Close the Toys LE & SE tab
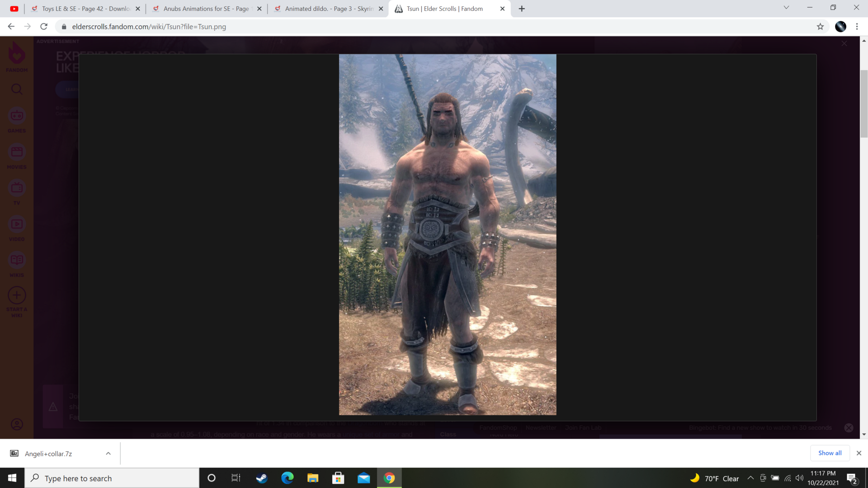The image size is (868, 488). pyautogui.click(x=138, y=9)
